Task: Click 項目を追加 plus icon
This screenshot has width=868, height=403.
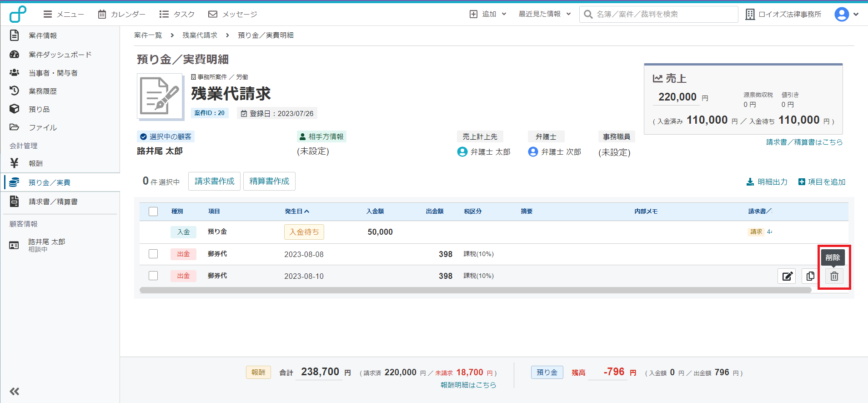Action: click(x=802, y=182)
